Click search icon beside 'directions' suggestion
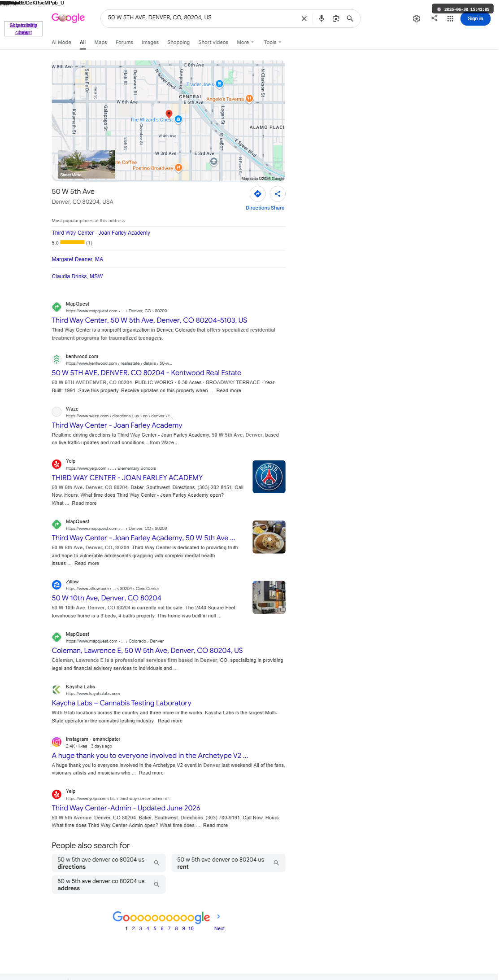This screenshot has width=504, height=980. pos(156,863)
